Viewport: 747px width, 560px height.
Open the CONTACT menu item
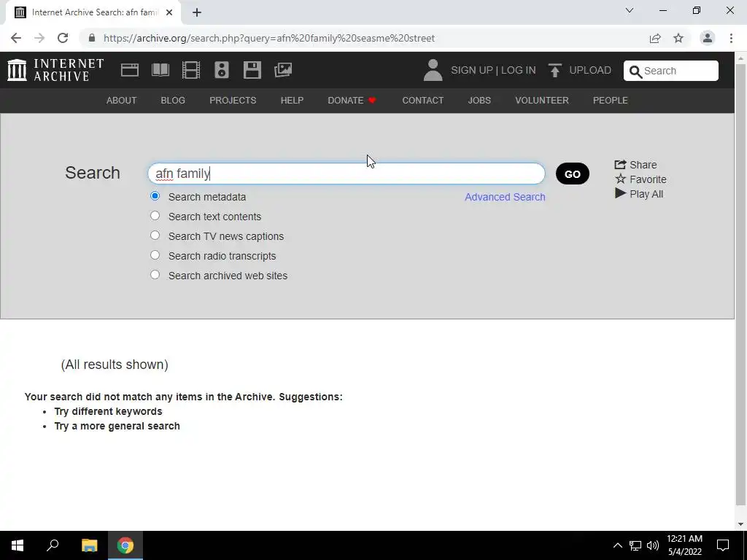(423, 101)
